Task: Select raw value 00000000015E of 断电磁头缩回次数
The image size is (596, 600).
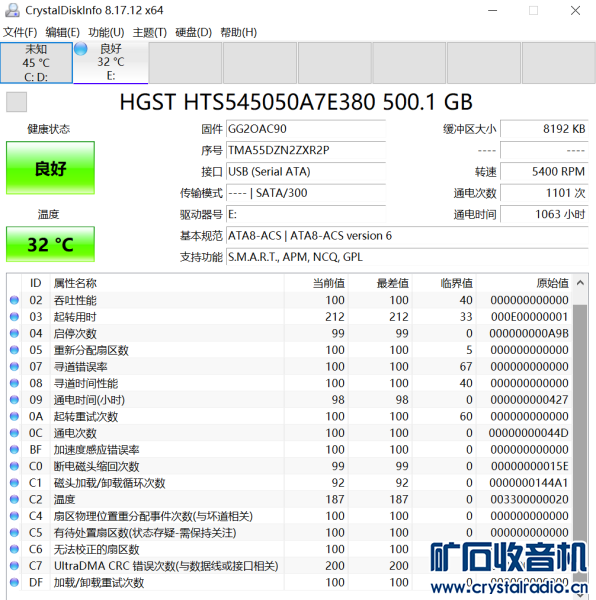Action: (529, 466)
